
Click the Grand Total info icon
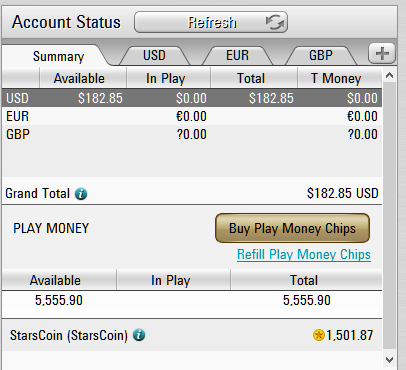coord(81,194)
